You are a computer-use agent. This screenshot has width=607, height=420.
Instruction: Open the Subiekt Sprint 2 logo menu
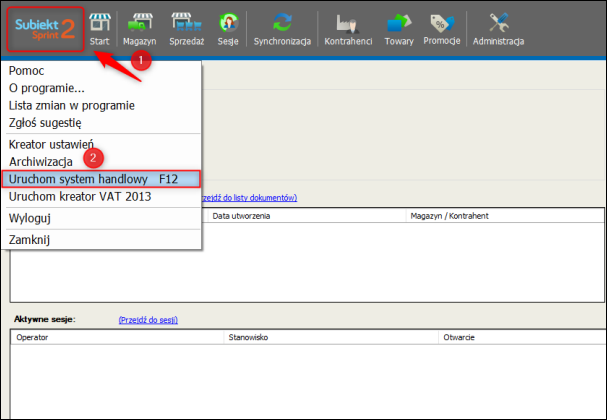45,29
